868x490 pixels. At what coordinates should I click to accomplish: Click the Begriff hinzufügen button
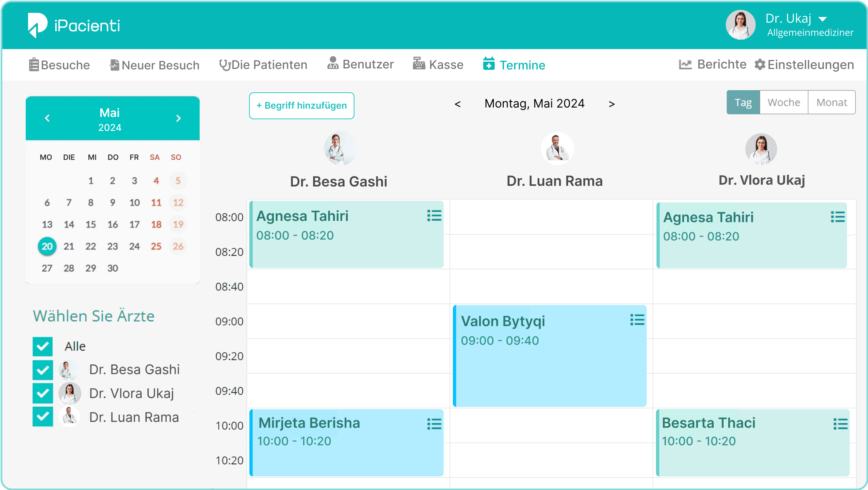click(x=302, y=106)
